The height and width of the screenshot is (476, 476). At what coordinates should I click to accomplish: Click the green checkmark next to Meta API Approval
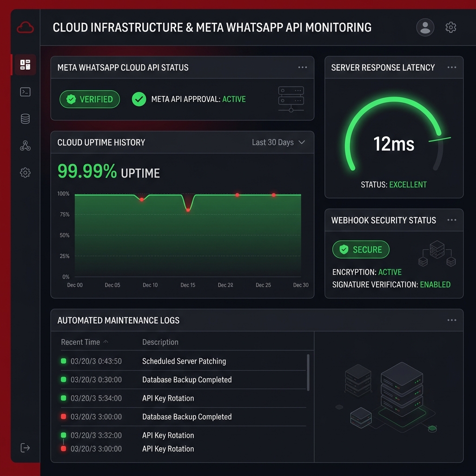139,99
